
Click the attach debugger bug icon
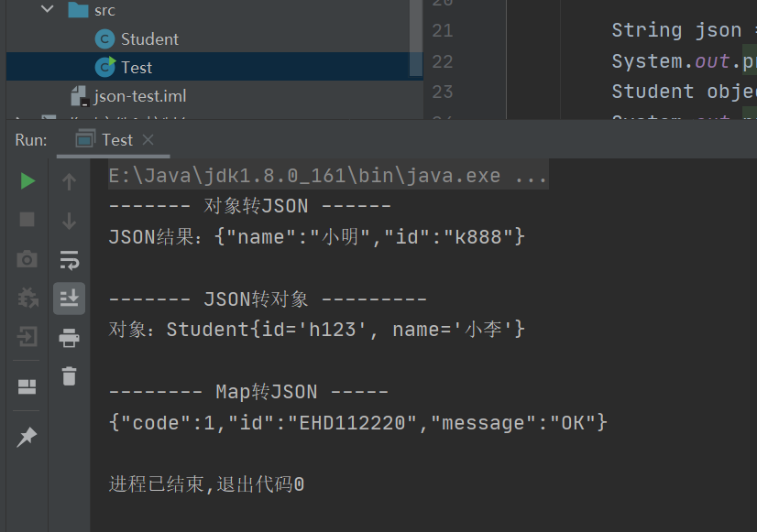pyautogui.click(x=27, y=298)
